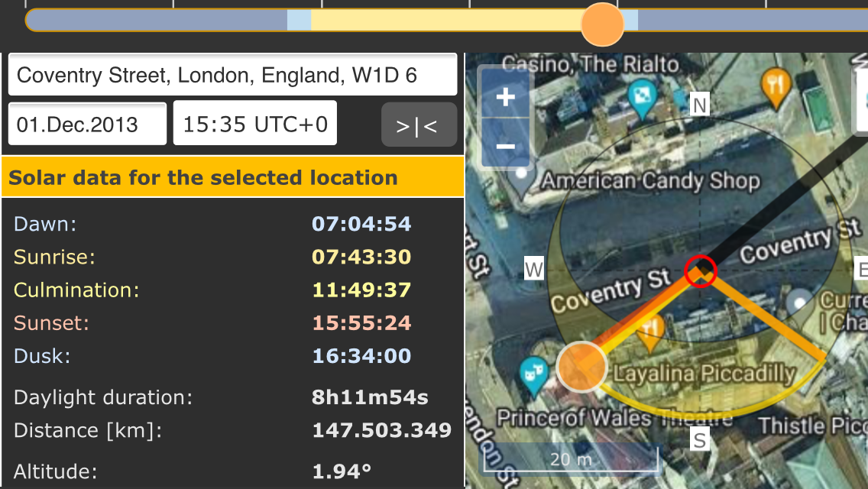The width and height of the screenshot is (868, 489).
Task: Click the Dusk time 16:34:00
Action: pyautogui.click(x=361, y=355)
